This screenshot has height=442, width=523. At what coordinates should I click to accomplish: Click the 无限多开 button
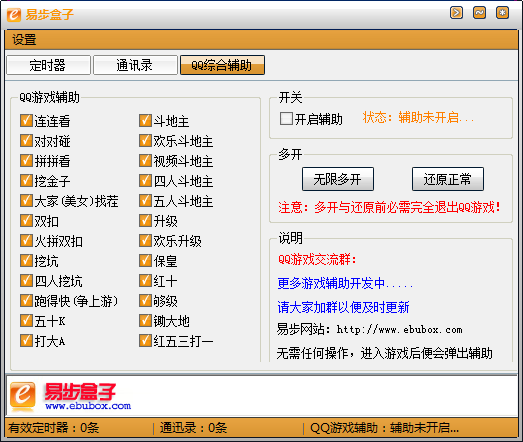coord(338,179)
